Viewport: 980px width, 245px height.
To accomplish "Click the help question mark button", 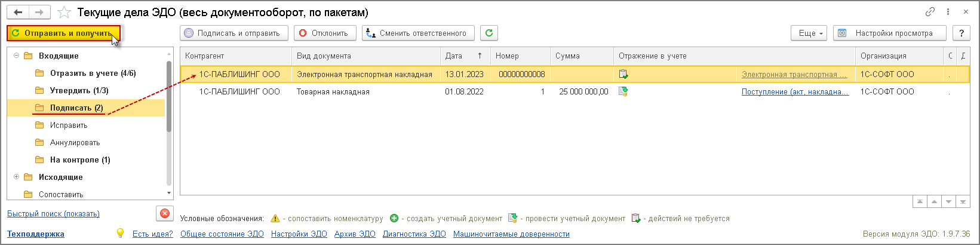I will click(961, 33).
